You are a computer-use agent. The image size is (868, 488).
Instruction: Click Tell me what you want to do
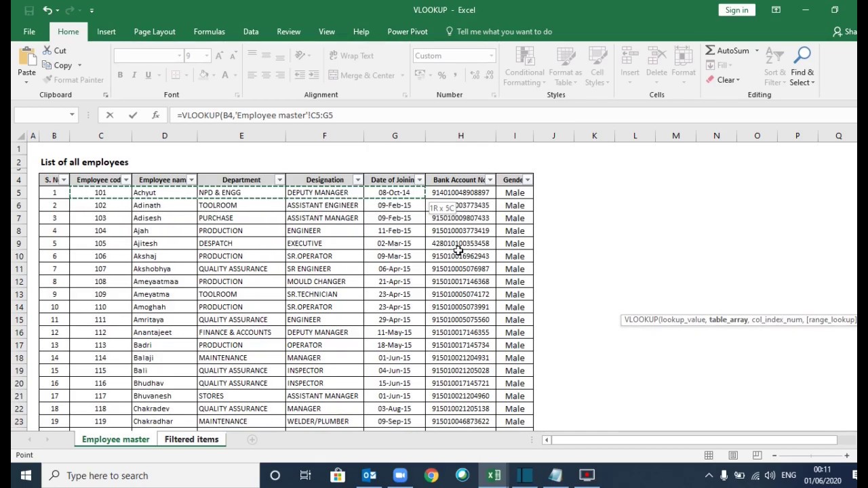tap(504, 31)
